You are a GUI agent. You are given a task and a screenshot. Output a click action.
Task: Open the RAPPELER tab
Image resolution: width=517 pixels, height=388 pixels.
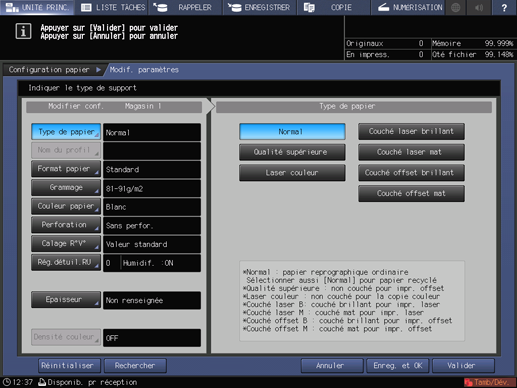pyautogui.click(x=186, y=7)
